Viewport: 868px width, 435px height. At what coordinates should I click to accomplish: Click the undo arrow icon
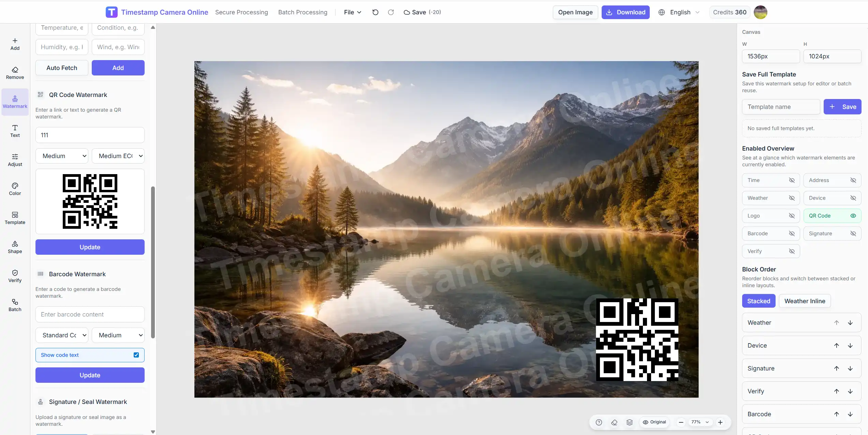coord(375,12)
